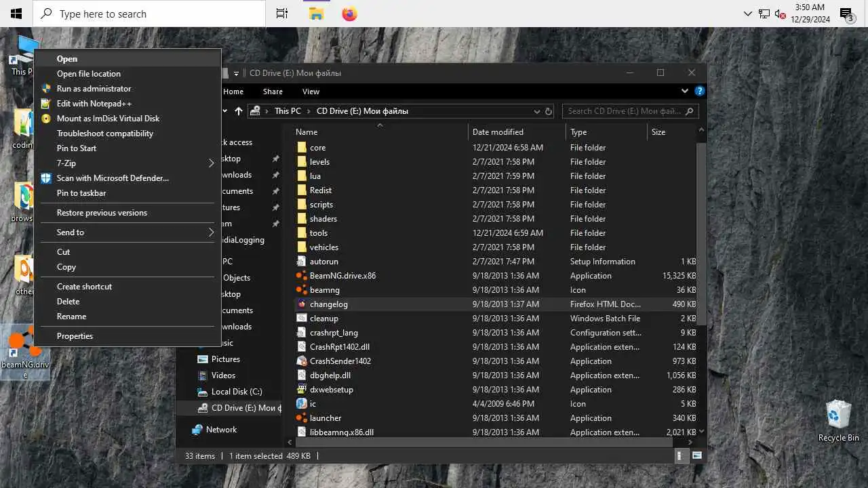Click the muted volume tray icon
Screen dimensions: 868x488
[780, 14]
